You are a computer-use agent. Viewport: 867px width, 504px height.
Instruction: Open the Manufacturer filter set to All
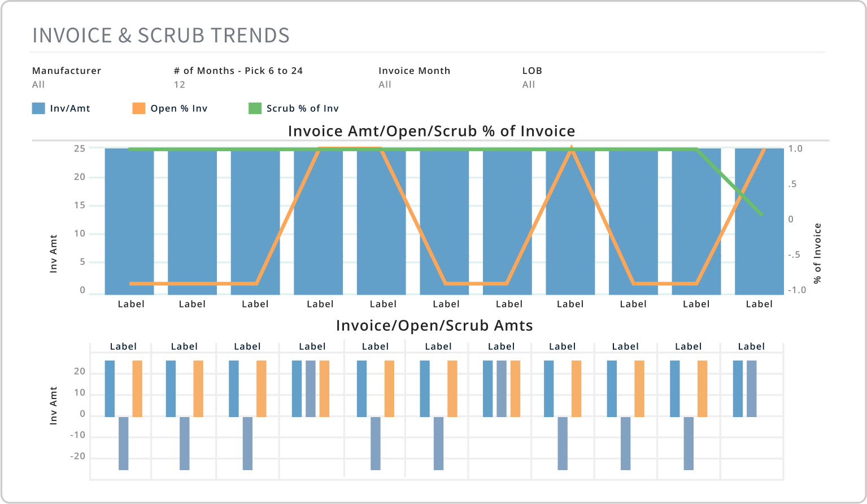point(38,85)
